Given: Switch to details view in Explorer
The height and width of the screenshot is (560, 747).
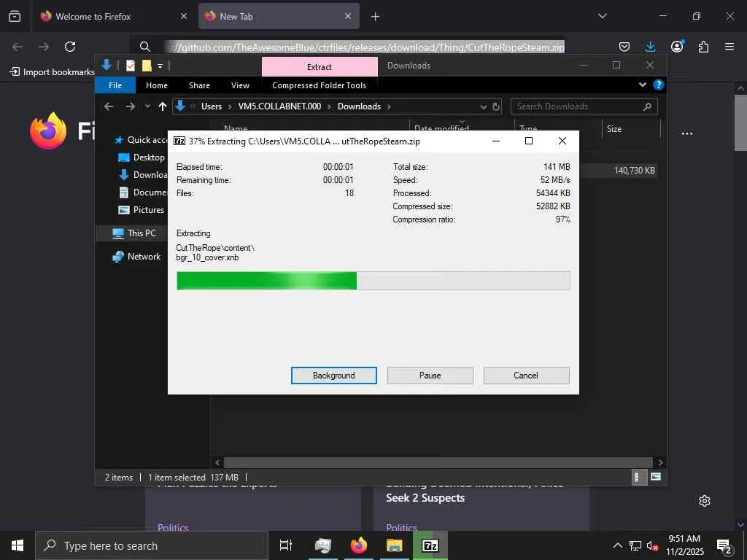Looking at the screenshot, I should [638, 477].
